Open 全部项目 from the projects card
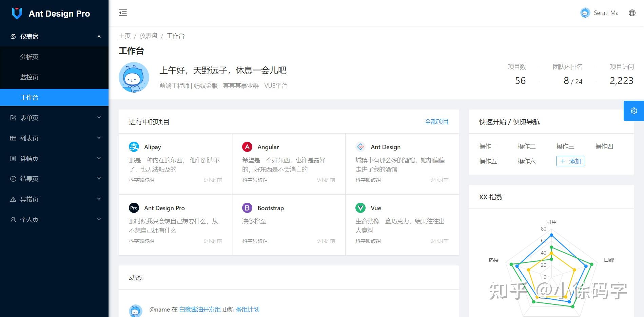Image resolution: width=644 pixels, height=317 pixels. click(437, 122)
